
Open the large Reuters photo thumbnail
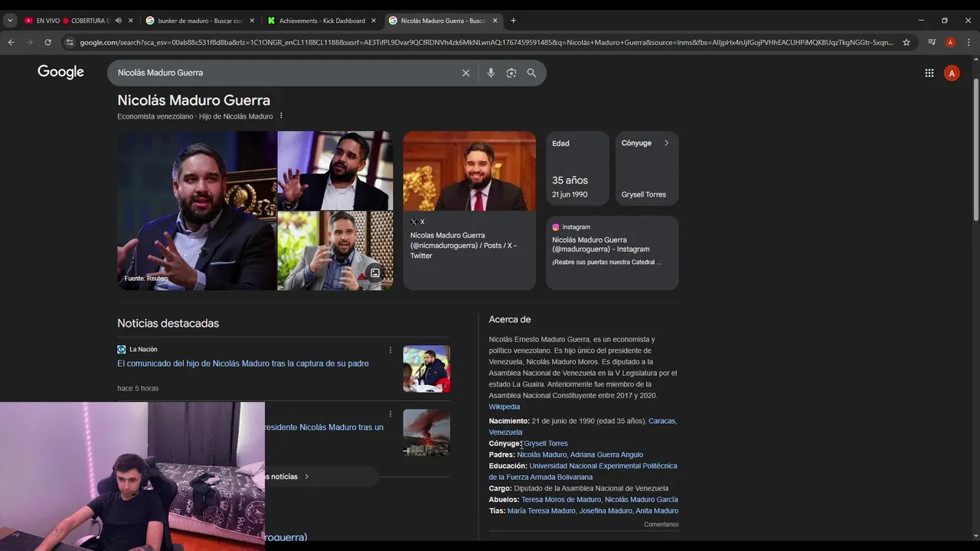[x=197, y=210]
